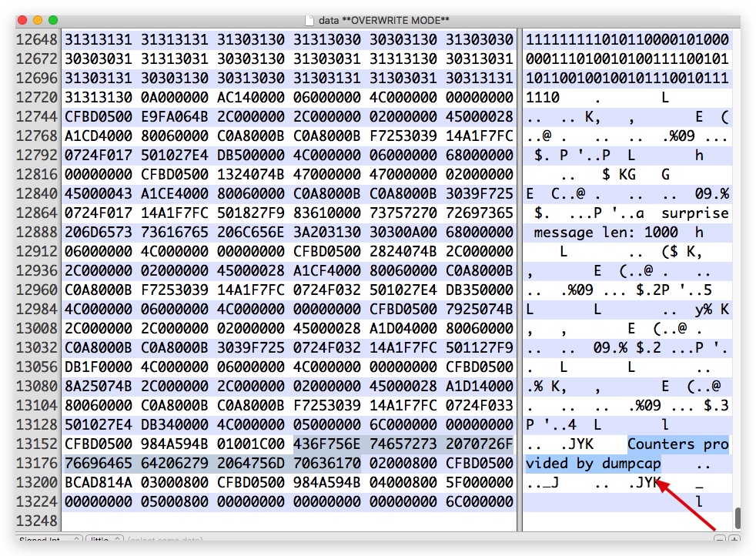Screen dimensions: 756x556
Task: Click the text 'Counters pro' in the ASCII pane
Action: pos(678,444)
